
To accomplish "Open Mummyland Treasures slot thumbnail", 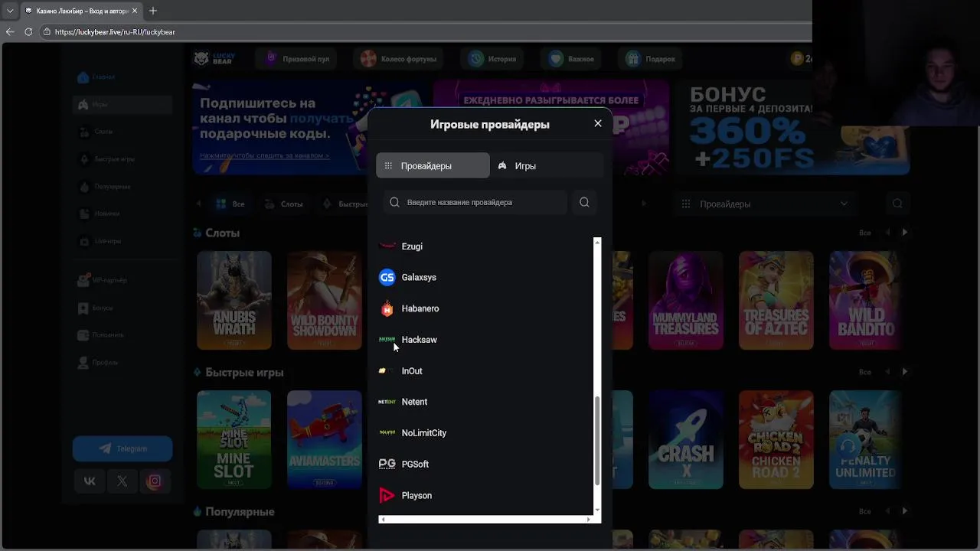I will [x=685, y=300].
